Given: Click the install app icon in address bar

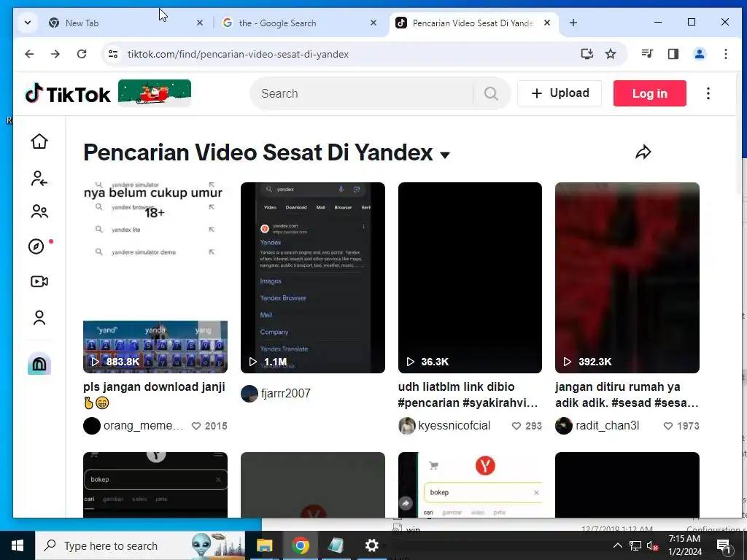Looking at the screenshot, I should pyautogui.click(x=587, y=54).
